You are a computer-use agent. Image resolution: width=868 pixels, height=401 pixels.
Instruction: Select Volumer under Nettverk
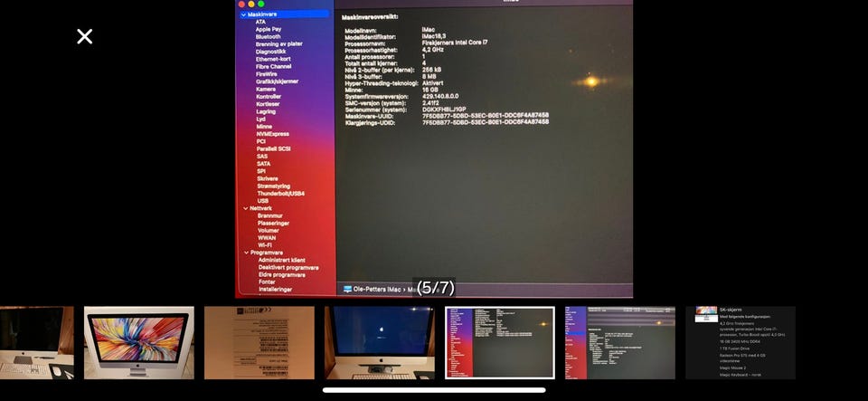pyautogui.click(x=269, y=231)
